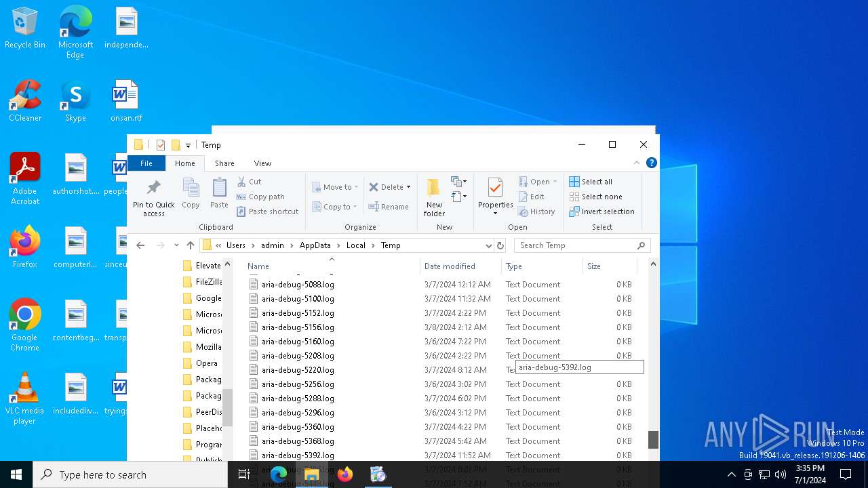Select FileZilla folder in navigation pane

tap(202, 282)
